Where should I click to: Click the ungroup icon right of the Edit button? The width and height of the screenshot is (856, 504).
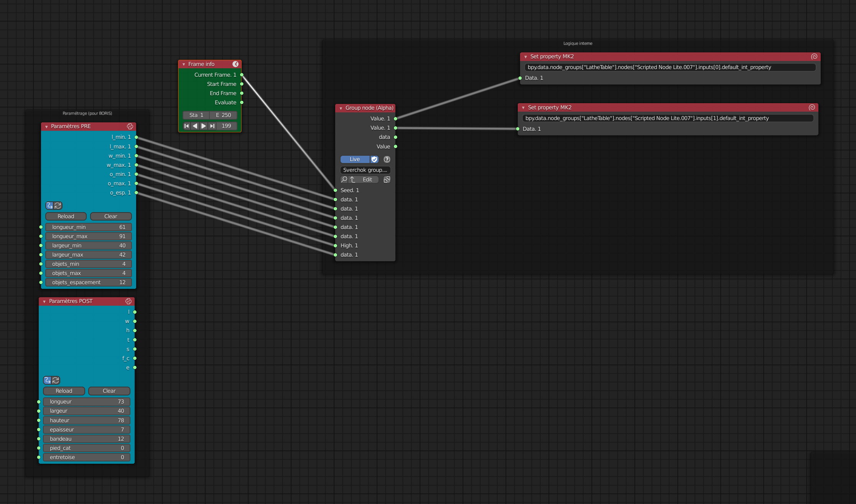pyautogui.click(x=387, y=179)
